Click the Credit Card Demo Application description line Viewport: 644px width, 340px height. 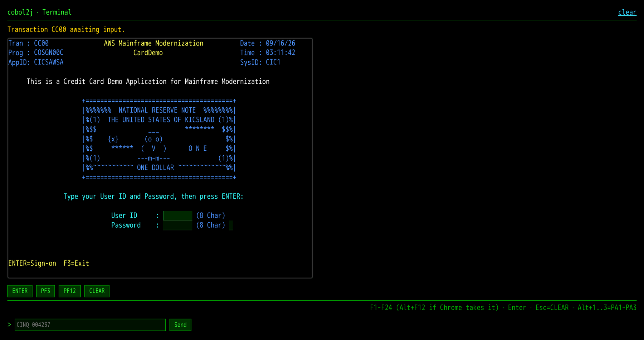[148, 82]
